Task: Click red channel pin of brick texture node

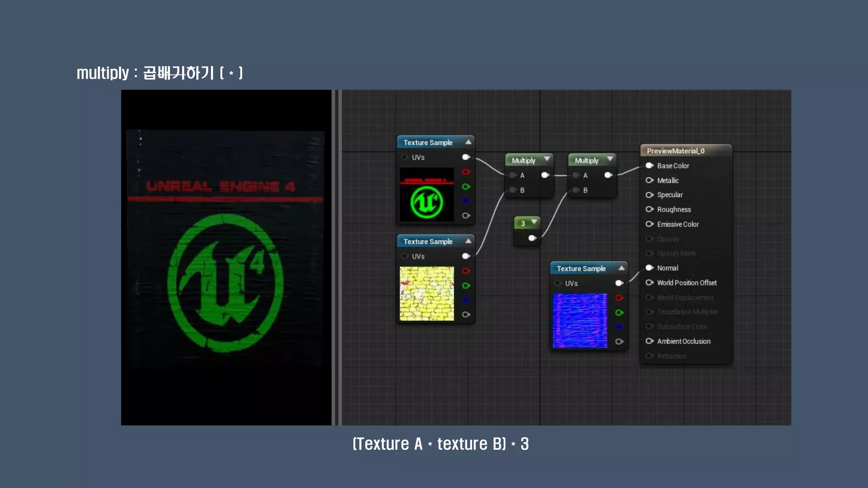Action: (466, 271)
